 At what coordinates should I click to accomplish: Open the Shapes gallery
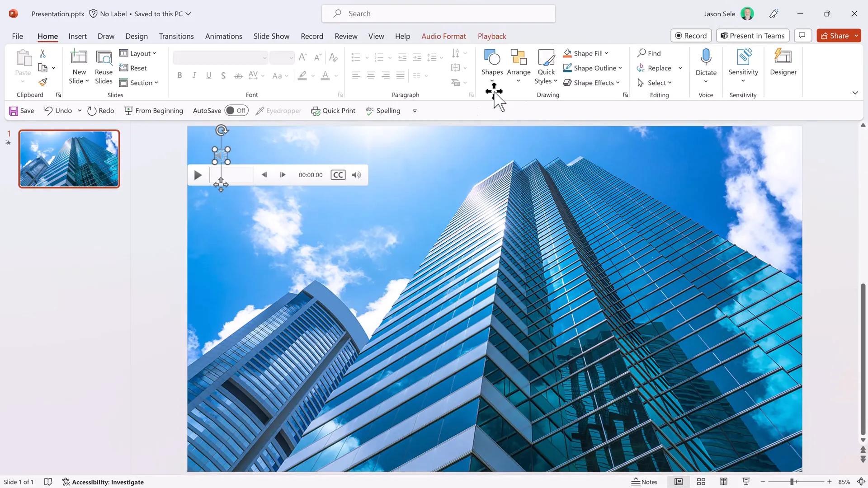click(x=492, y=66)
